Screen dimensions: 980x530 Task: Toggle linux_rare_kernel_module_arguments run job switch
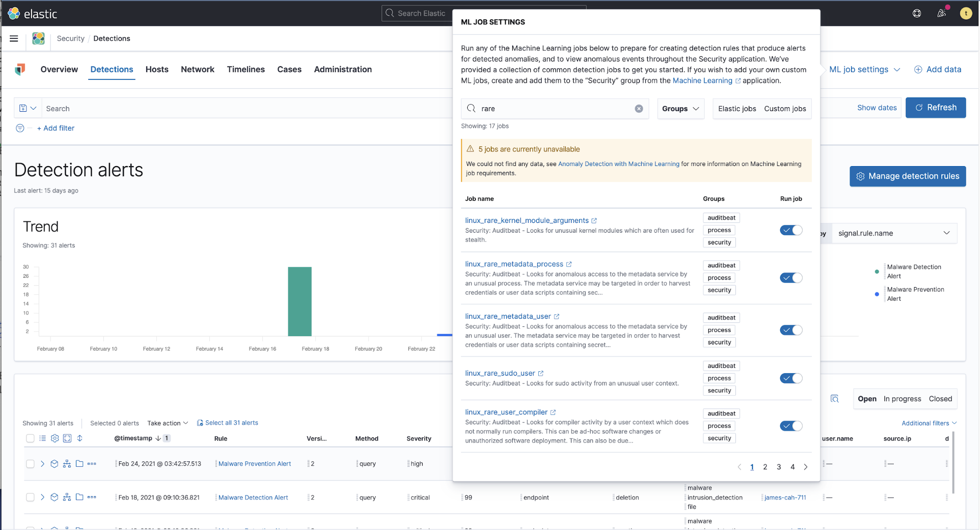click(x=791, y=230)
